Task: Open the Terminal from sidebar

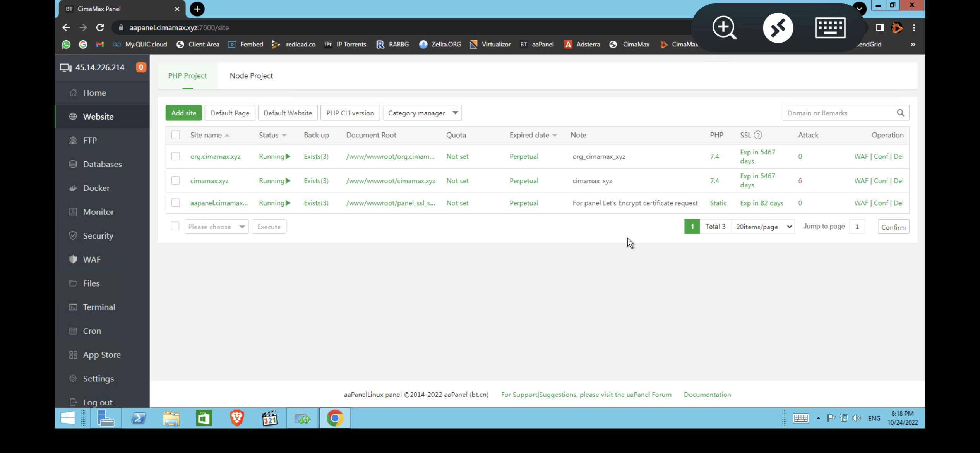Action: [99, 307]
